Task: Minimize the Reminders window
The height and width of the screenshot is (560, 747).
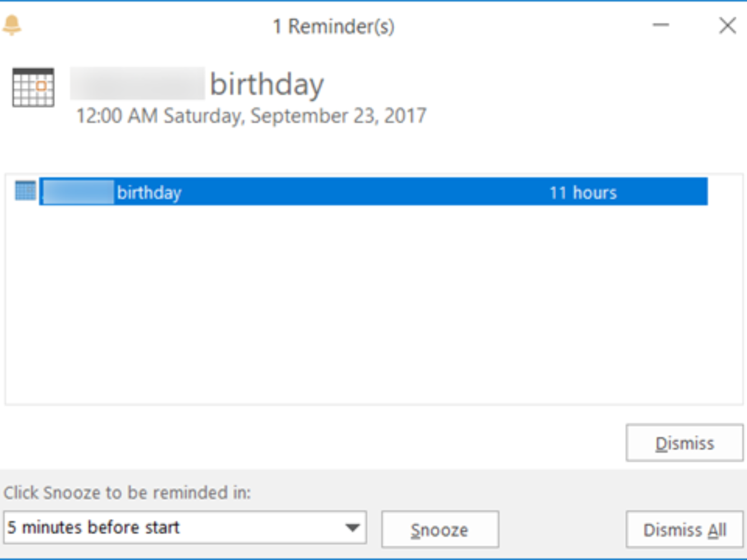Action: tap(661, 26)
